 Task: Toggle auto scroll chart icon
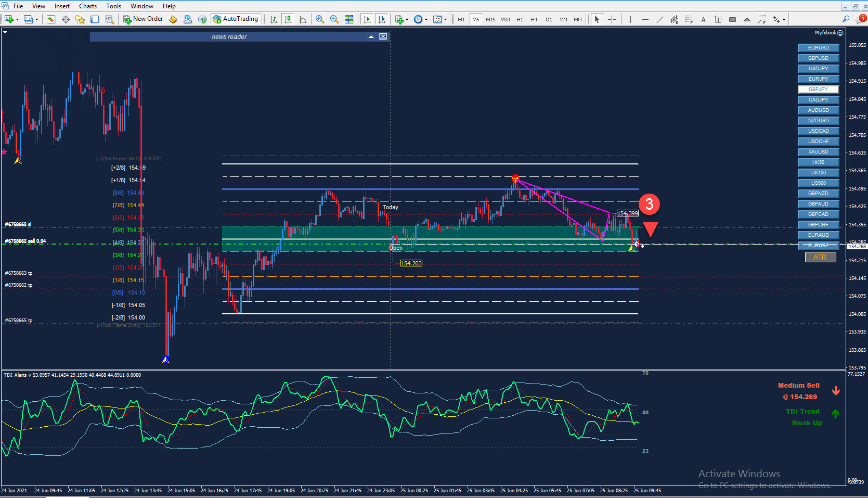tap(367, 19)
